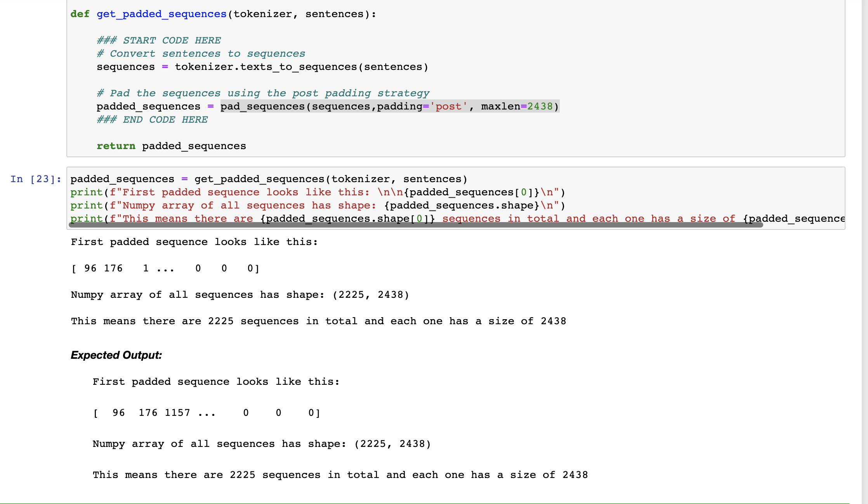Click the In [23] cell prompt

pos(36,179)
